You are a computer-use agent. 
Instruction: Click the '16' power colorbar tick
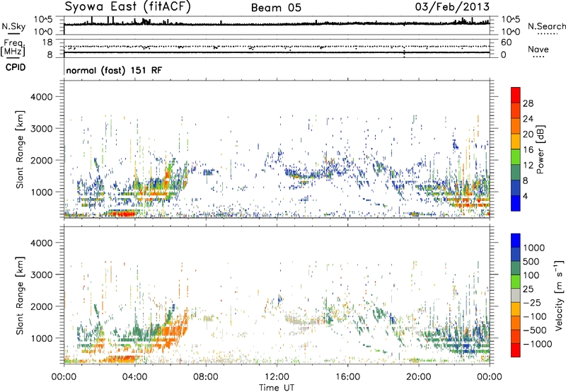coord(528,150)
